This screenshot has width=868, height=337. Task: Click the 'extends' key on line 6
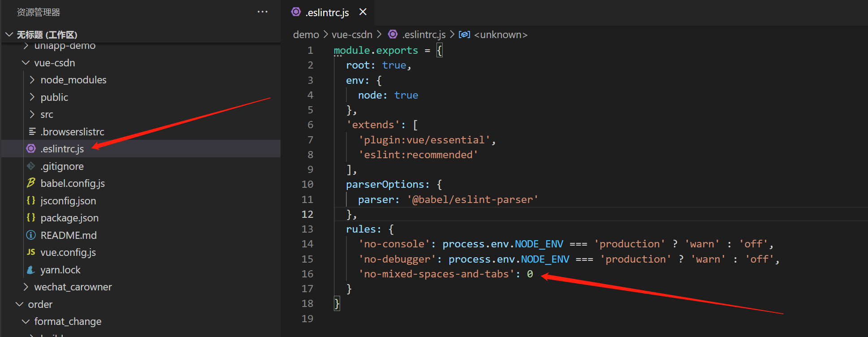(x=373, y=125)
